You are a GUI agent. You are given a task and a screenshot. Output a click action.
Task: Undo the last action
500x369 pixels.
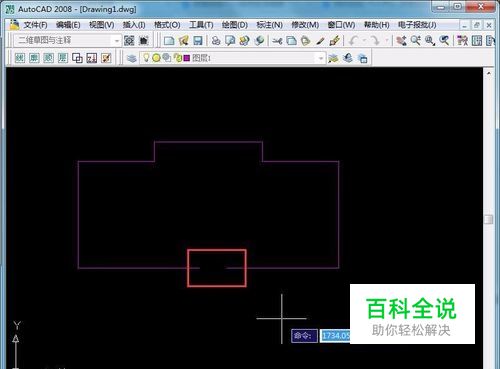point(353,41)
